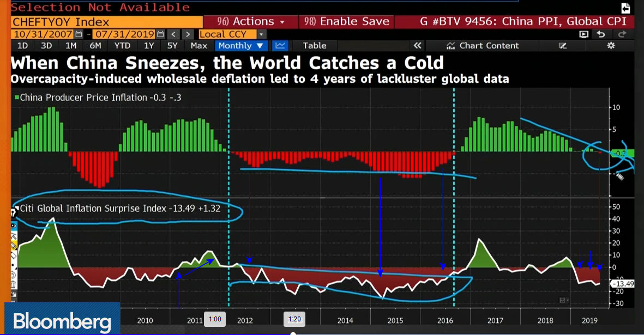
Task: Click the chart headline 'When China Sneezes'
Action: (x=227, y=63)
